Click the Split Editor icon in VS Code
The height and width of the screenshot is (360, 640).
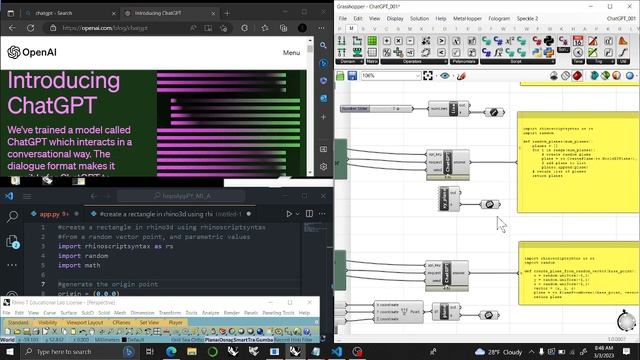click(309, 213)
